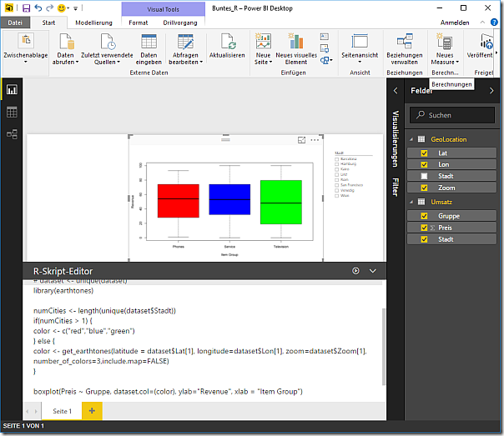504x436 pixels.
Task: Toggle the Gruppe field checkbox
Action: point(424,216)
